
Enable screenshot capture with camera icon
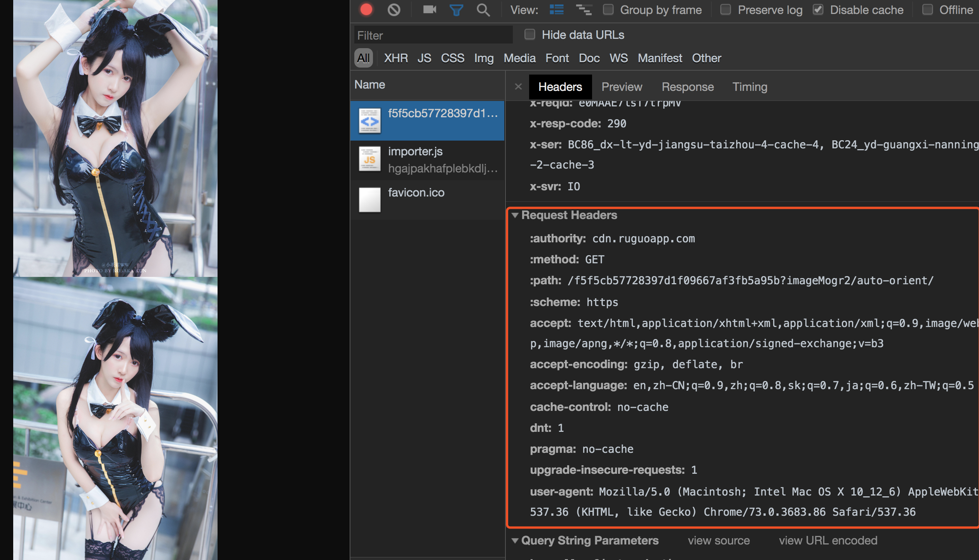tap(429, 10)
